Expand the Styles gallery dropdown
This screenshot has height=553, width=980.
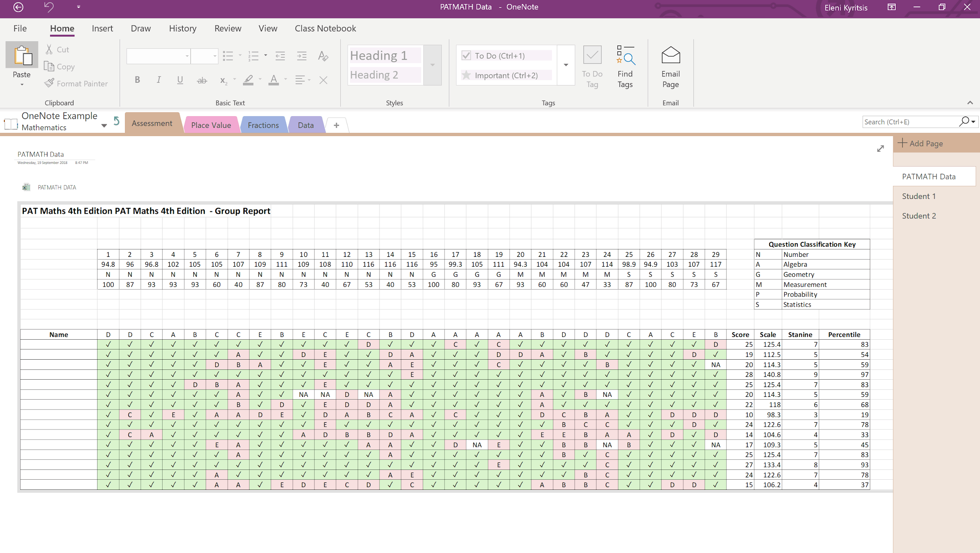[x=432, y=65]
